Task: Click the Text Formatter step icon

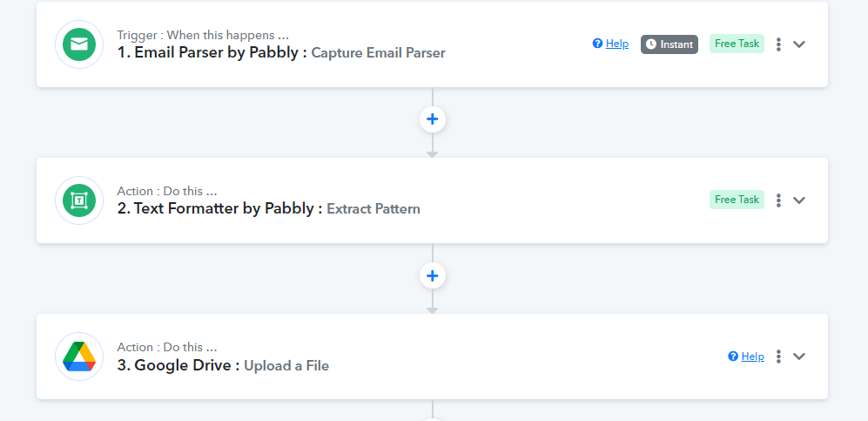Action: point(79,200)
